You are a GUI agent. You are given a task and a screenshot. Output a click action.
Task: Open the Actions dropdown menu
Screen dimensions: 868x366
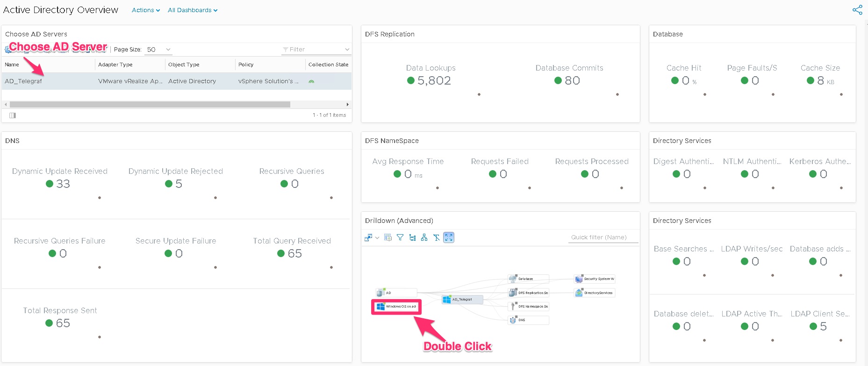click(145, 10)
